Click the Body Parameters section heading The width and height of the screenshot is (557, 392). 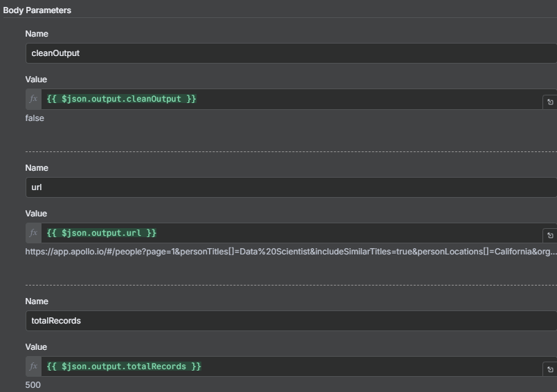37,10
